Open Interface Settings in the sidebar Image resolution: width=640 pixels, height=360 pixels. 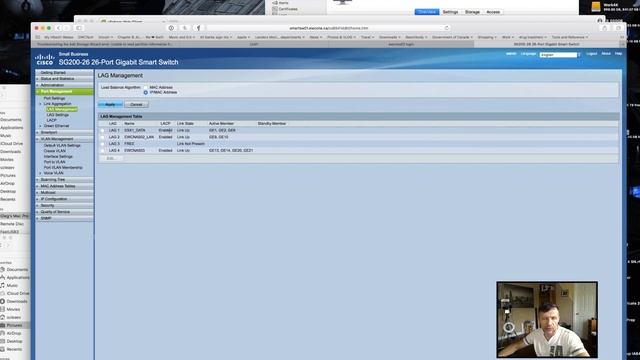tap(58, 157)
